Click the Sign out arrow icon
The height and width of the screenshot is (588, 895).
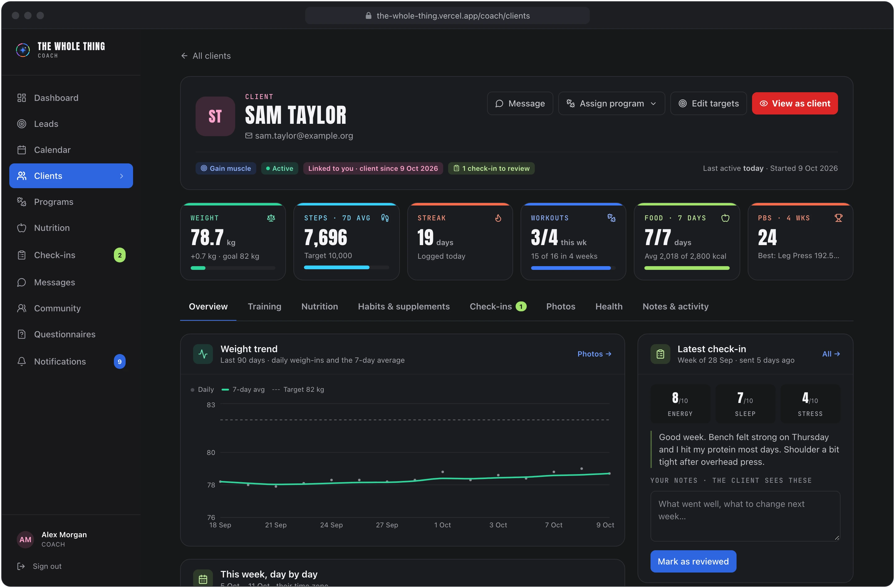[21, 566]
